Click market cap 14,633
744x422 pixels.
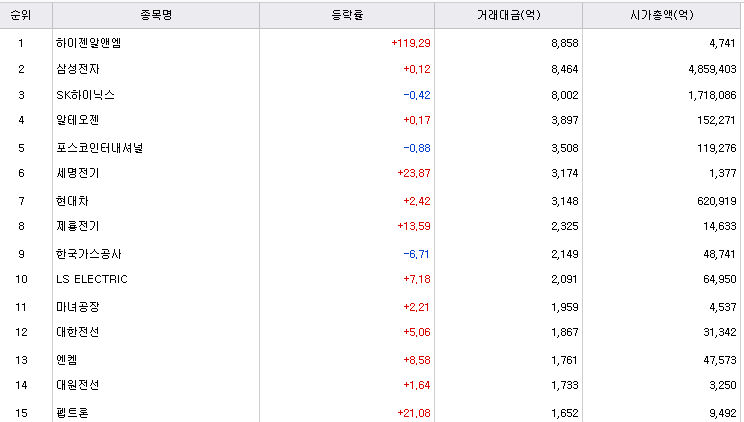coord(720,226)
